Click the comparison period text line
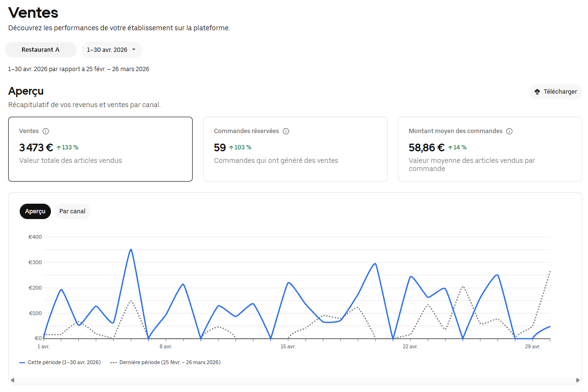This screenshot has height=392, width=588. pyautogui.click(x=79, y=69)
